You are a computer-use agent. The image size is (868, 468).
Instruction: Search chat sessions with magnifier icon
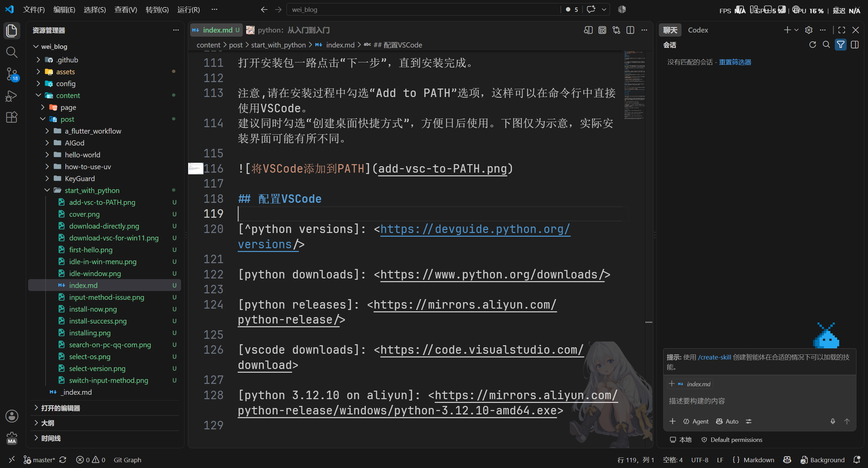tap(826, 45)
